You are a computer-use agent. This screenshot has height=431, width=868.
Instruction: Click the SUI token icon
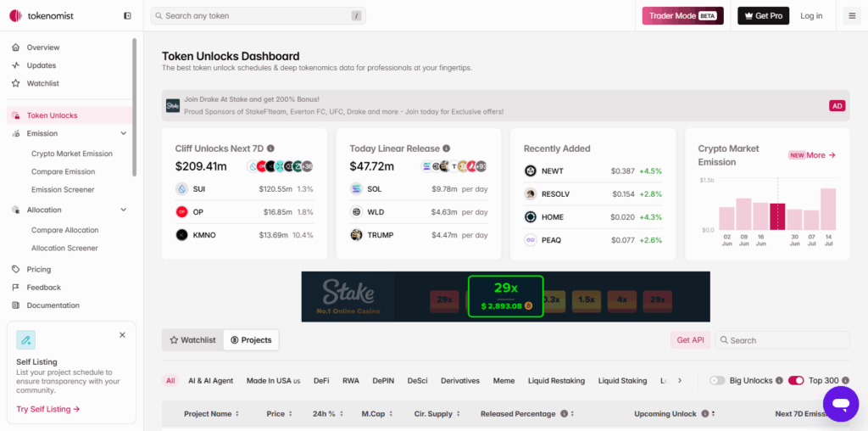coord(181,189)
